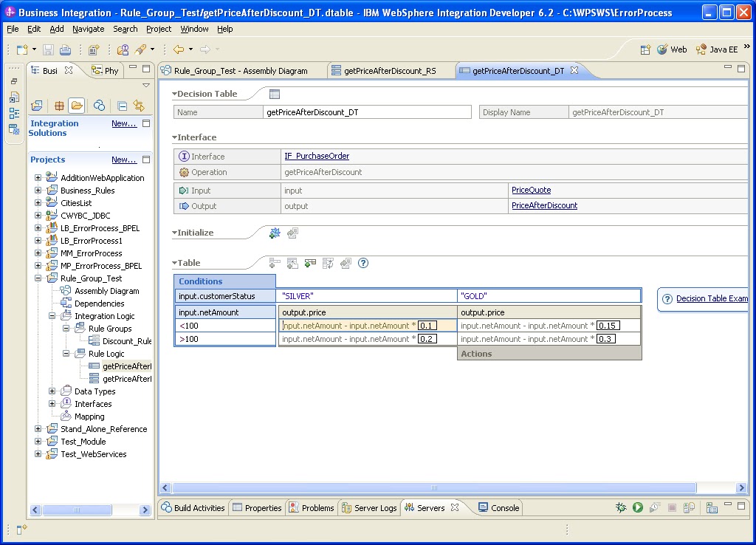The height and width of the screenshot is (545, 756).
Task: Click the Print toolbar icon
Action: [65, 49]
